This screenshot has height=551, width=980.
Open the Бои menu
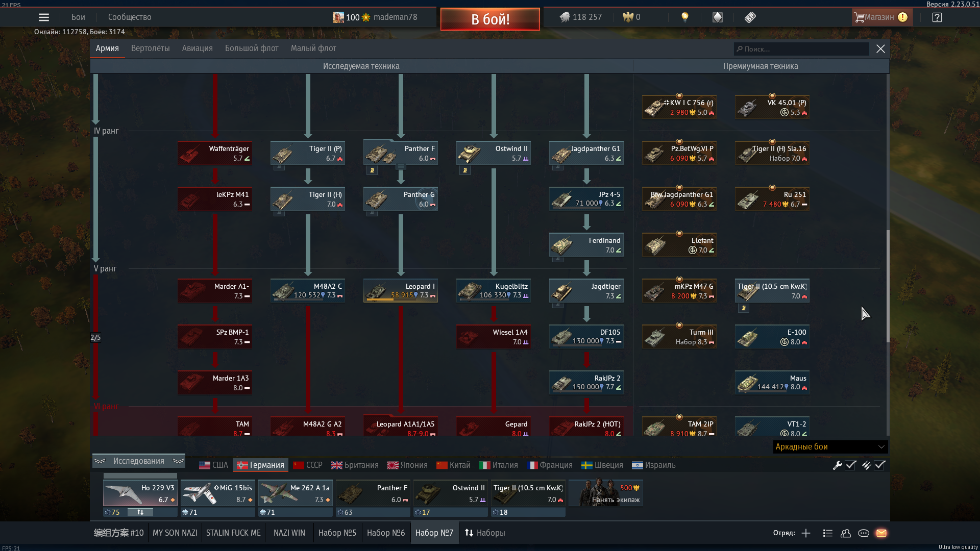tap(78, 17)
